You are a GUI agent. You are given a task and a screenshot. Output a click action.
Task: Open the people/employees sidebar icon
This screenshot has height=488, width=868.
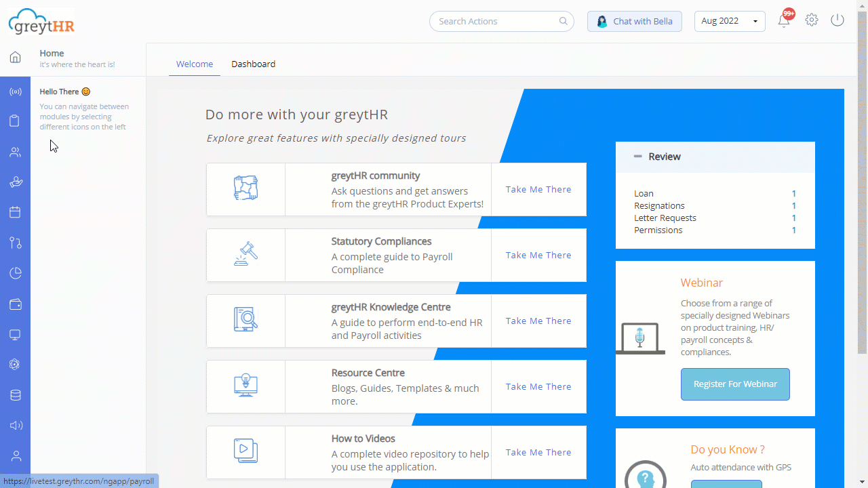tap(15, 152)
